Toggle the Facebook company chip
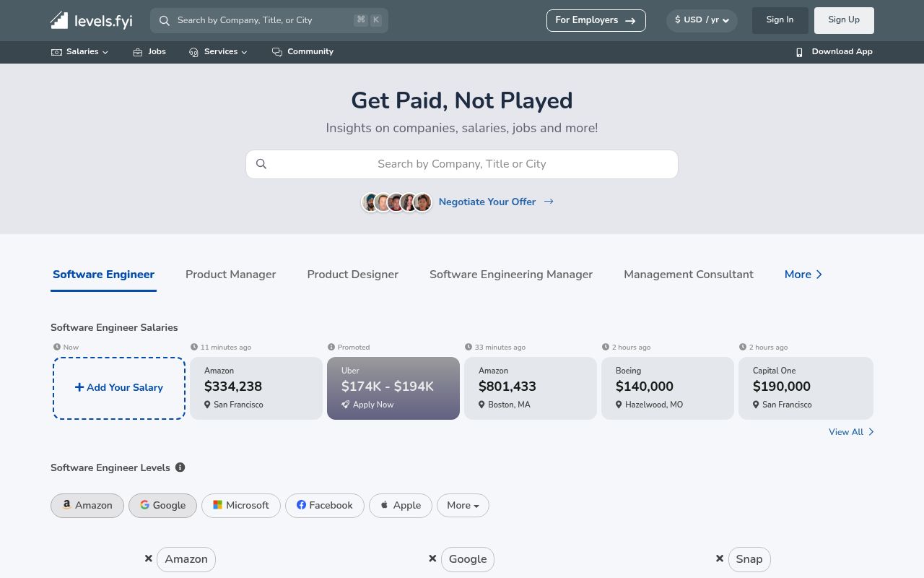This screenshot has width=924, height=578. tap(325, 505)
